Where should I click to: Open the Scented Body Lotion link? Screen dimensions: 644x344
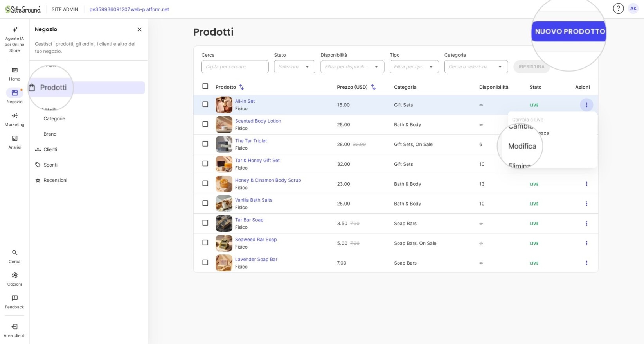[258, 121]
